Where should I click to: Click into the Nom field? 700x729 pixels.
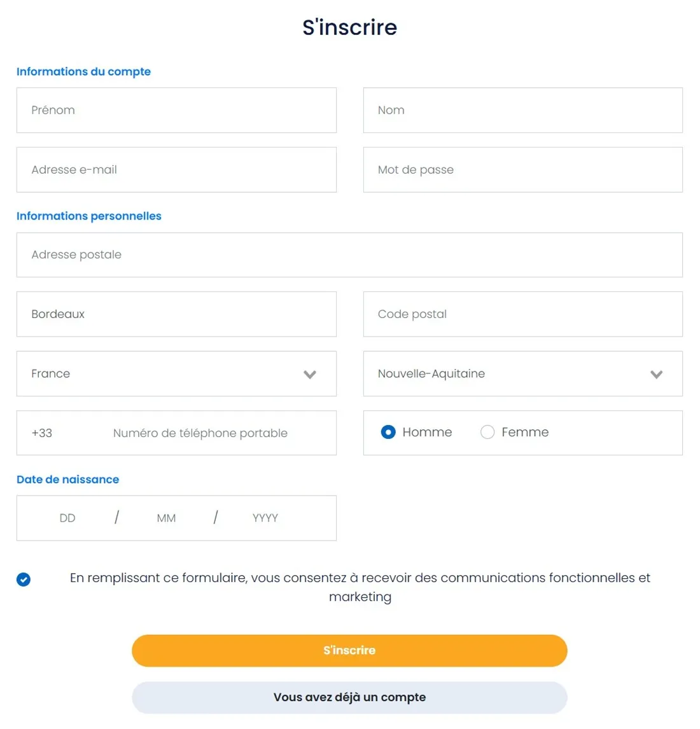point(522,110)
